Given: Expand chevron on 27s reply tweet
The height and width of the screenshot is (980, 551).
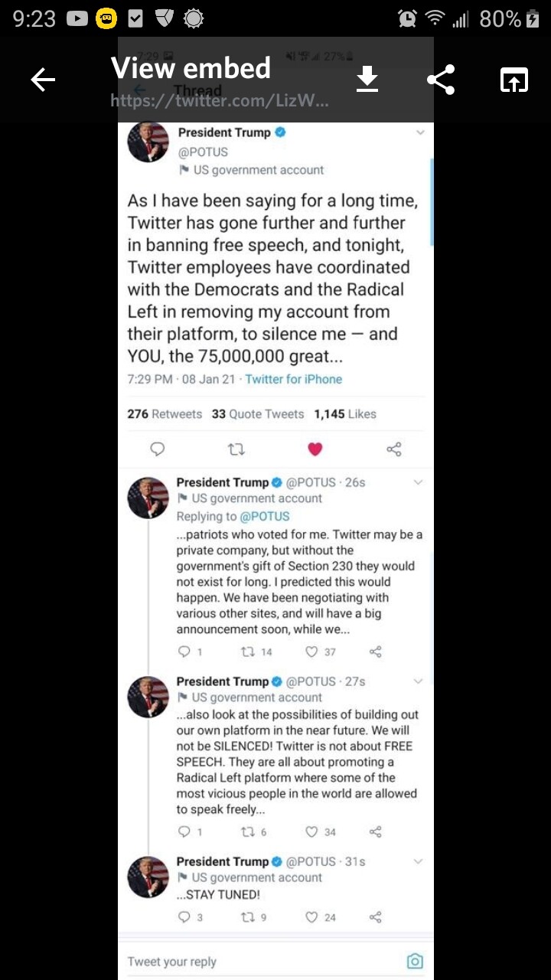Looking at the screenshot, I should click(418, 681).
